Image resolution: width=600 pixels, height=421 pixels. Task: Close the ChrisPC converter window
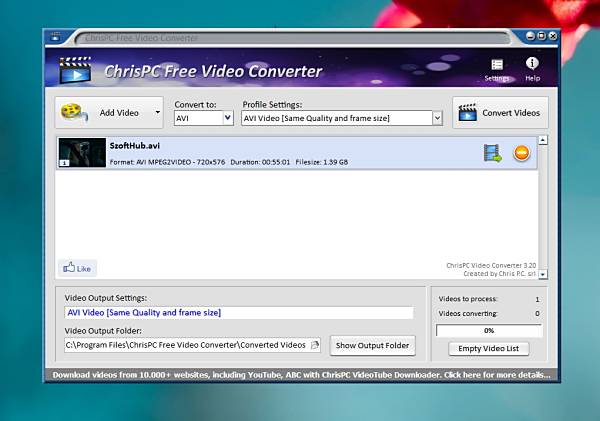click(x=553, y=36)
